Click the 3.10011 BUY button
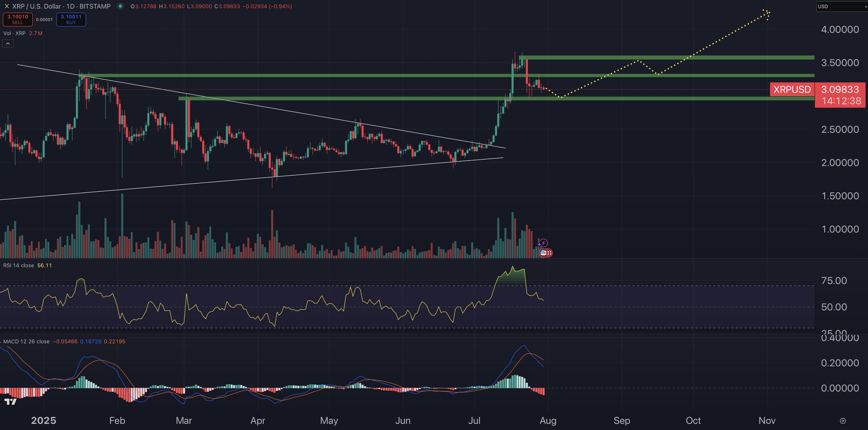 71,19
